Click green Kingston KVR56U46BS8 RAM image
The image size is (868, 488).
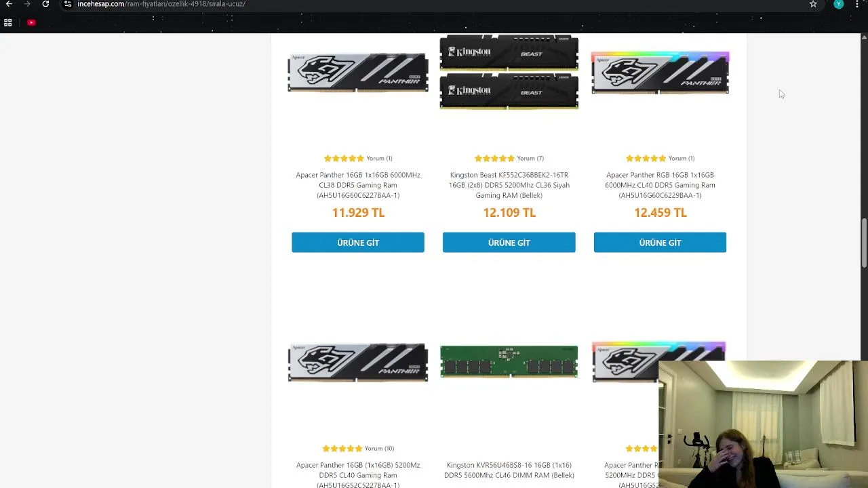pyautogui.click(x=509, y=361)
